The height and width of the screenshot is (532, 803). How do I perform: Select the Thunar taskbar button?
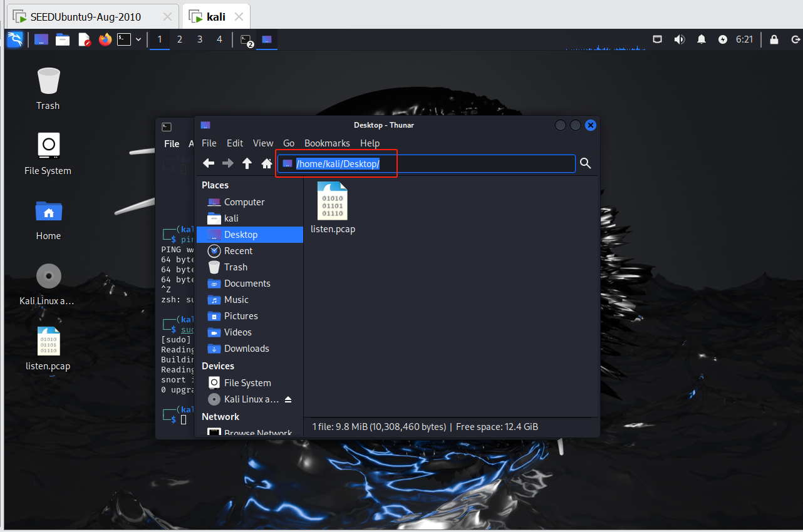[x=267, y=40]
